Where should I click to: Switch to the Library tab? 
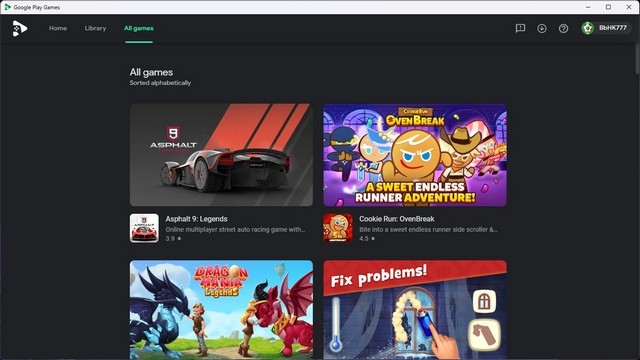point(96,28)
